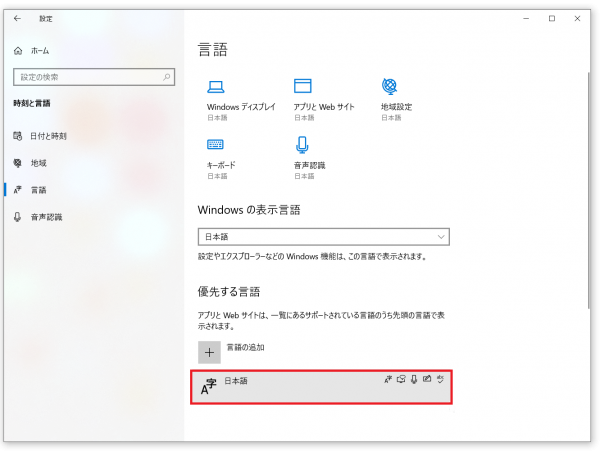
Task: Click the display language feature icon on 日本語 row
Action: 388,379
